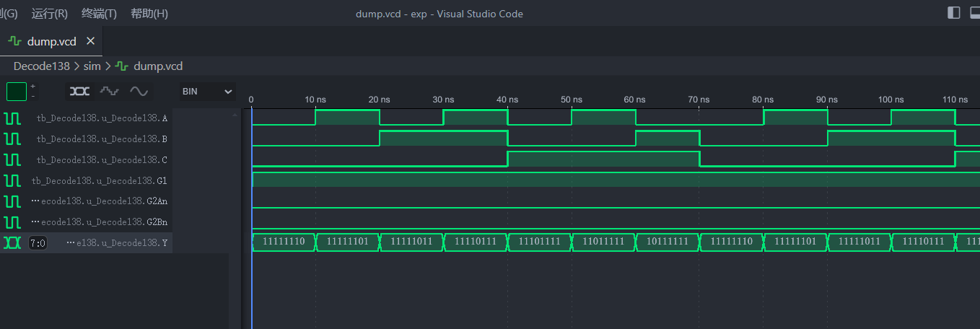Select the dump.vcd tab
Screen dimensions: 980x329
(x=51, y=41)
